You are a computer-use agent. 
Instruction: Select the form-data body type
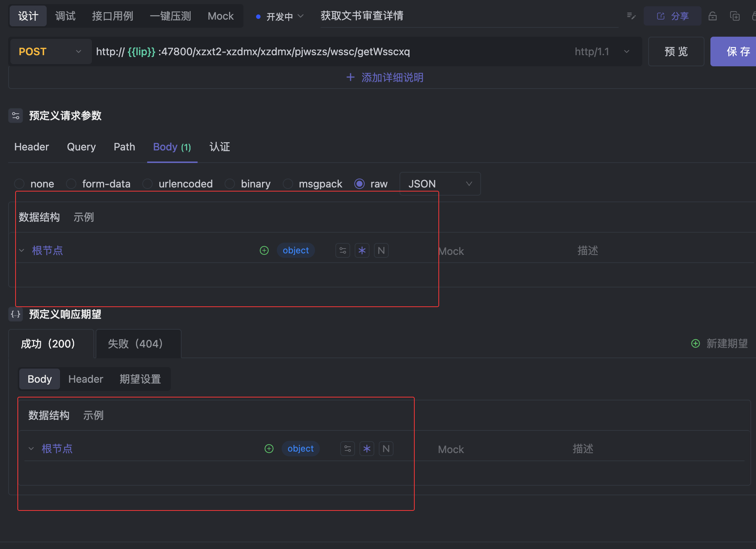[71, 184]
